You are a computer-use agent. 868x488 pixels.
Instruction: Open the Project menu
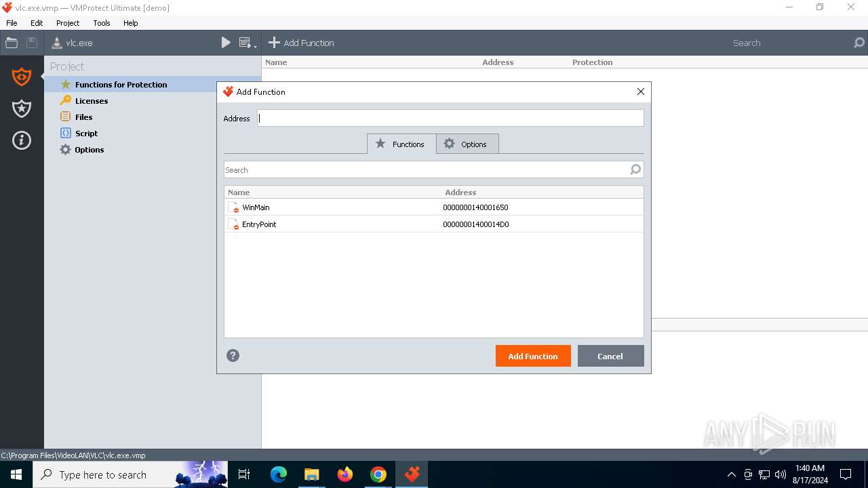coord(68,23)
